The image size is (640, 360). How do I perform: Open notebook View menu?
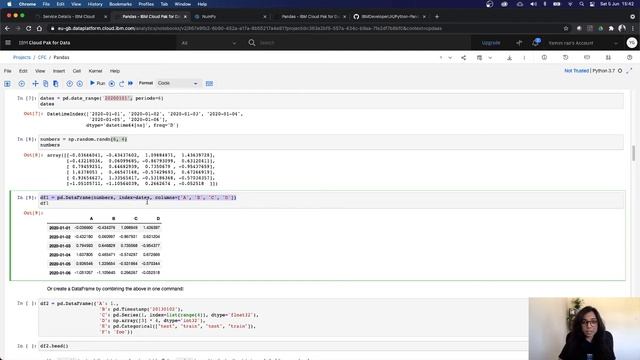tap(40, 71)
